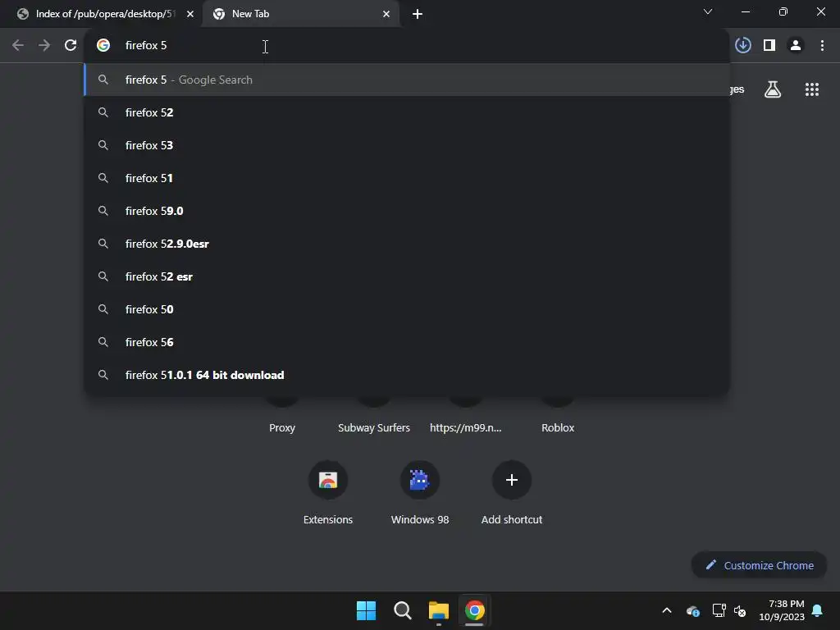Click the search icon beside firefox 59.0

point(103,211)
